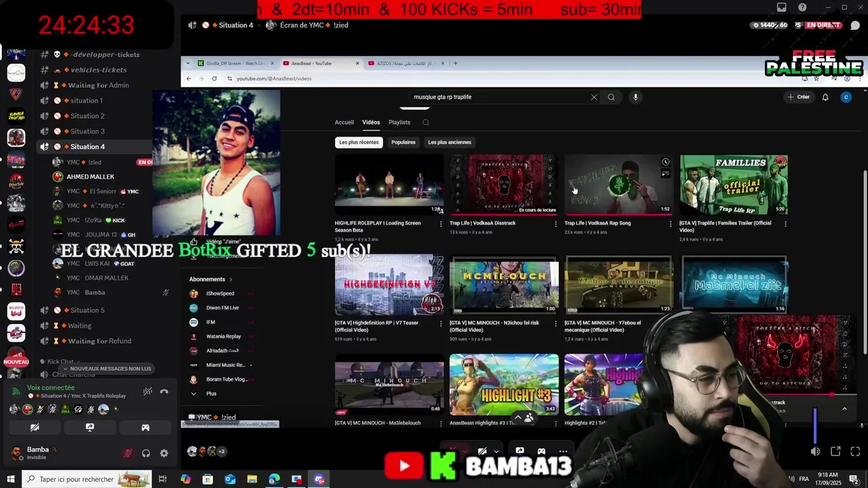Start YouTube voice search microphone
This screenshot has width=868, height=488.
click(x=635, y=97)
